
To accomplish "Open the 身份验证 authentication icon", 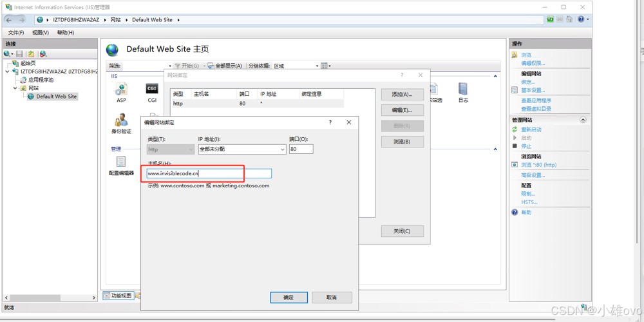I will click(121, 122).
